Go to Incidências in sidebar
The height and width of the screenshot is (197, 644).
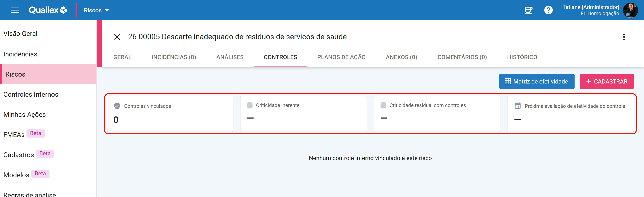[48, 54]
